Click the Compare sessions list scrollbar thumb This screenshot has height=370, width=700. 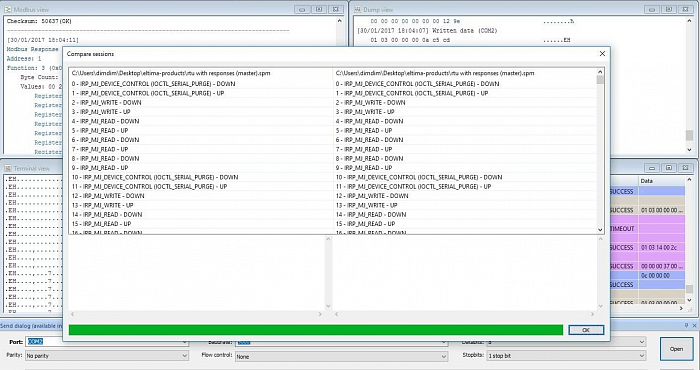coord(600,80)
